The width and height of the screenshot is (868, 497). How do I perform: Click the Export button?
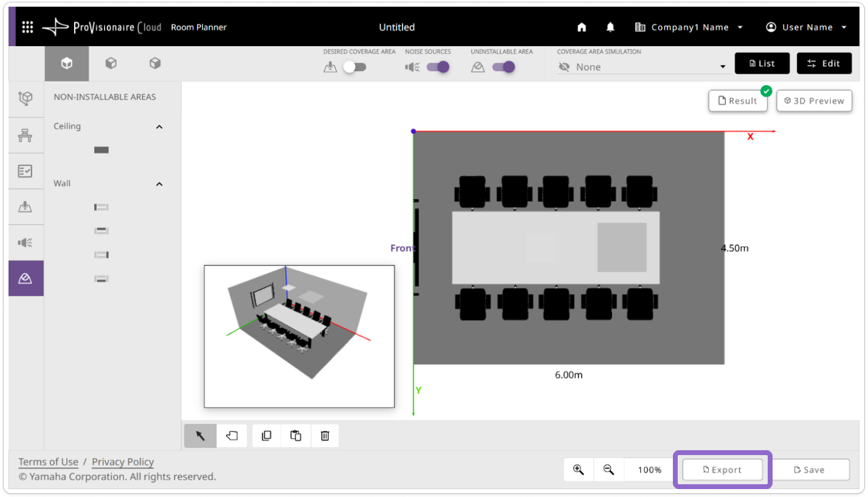[x=722, y=470]
